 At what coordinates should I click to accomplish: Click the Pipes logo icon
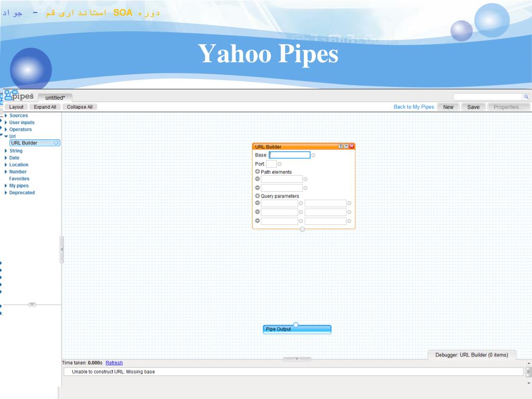pyautogui.click(x=19, y=96)
